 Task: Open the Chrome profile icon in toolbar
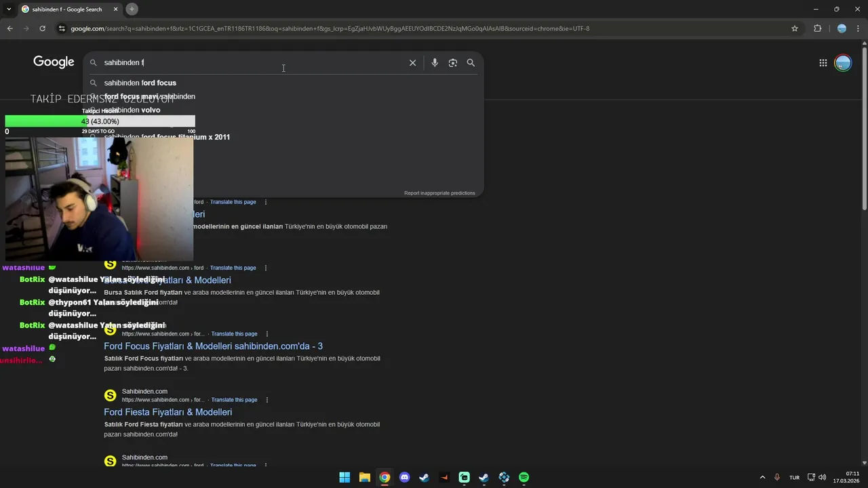click(842, 28)
